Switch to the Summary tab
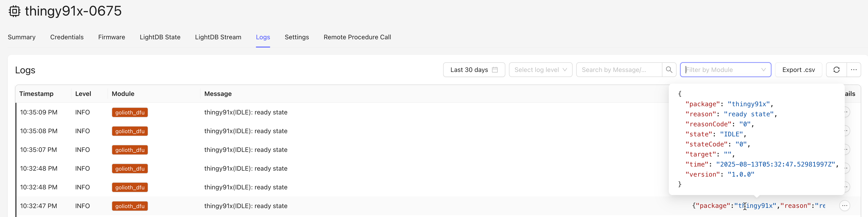The height and width of the screenshot is (217, 868). [22, 37]
